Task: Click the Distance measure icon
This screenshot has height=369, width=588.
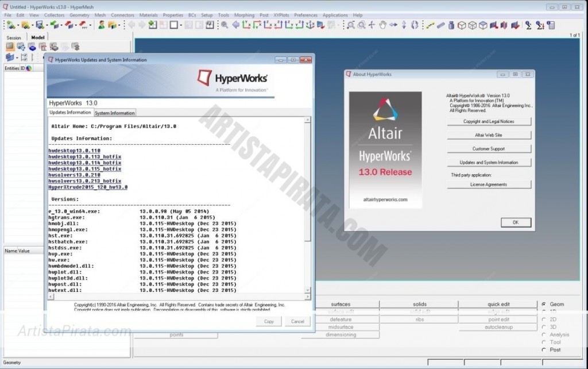Action: pyautogui.click(x=430, y=25)
